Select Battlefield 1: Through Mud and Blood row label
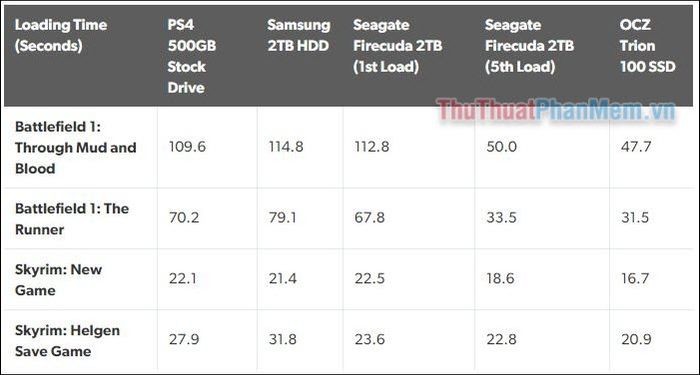 (75, 148)
